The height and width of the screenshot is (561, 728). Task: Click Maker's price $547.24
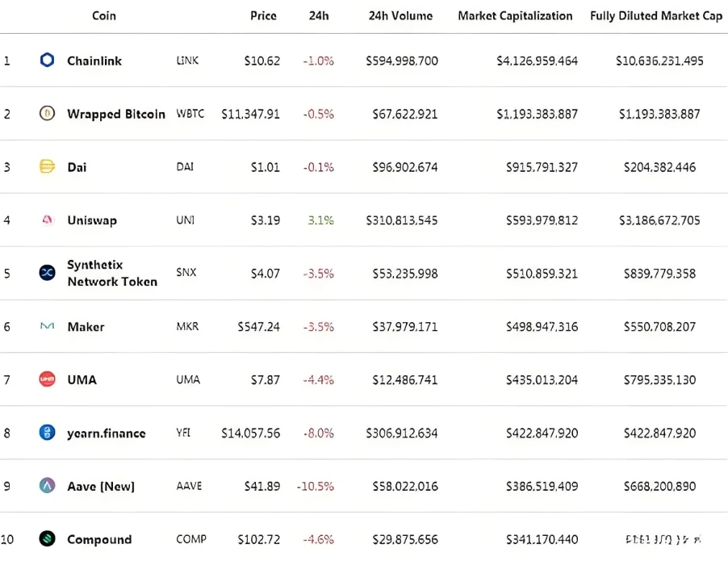[x=259, y=327]
